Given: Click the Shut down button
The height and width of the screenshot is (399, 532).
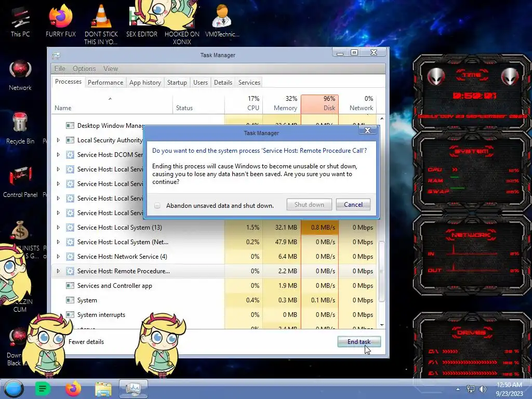Looking at the screenshot, I should (x=309, y=205).
